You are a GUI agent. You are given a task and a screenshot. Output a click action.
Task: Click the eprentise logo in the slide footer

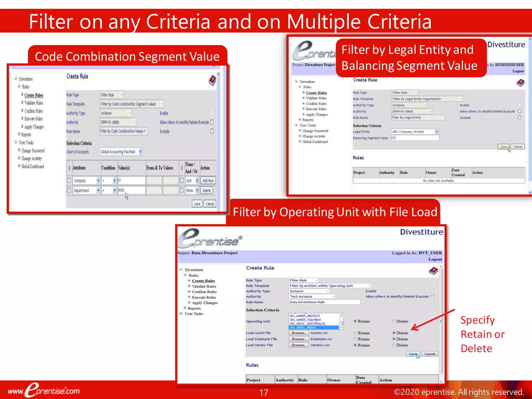44,390
